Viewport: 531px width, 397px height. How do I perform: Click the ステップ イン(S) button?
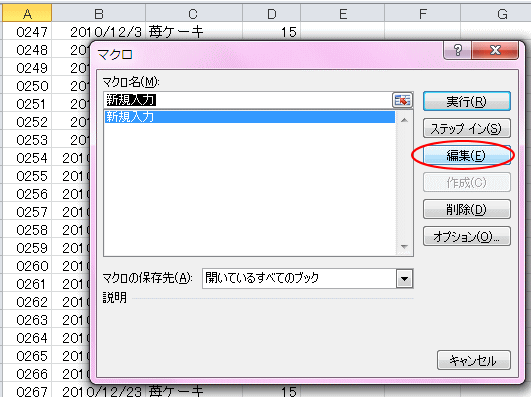coord(467,128)
